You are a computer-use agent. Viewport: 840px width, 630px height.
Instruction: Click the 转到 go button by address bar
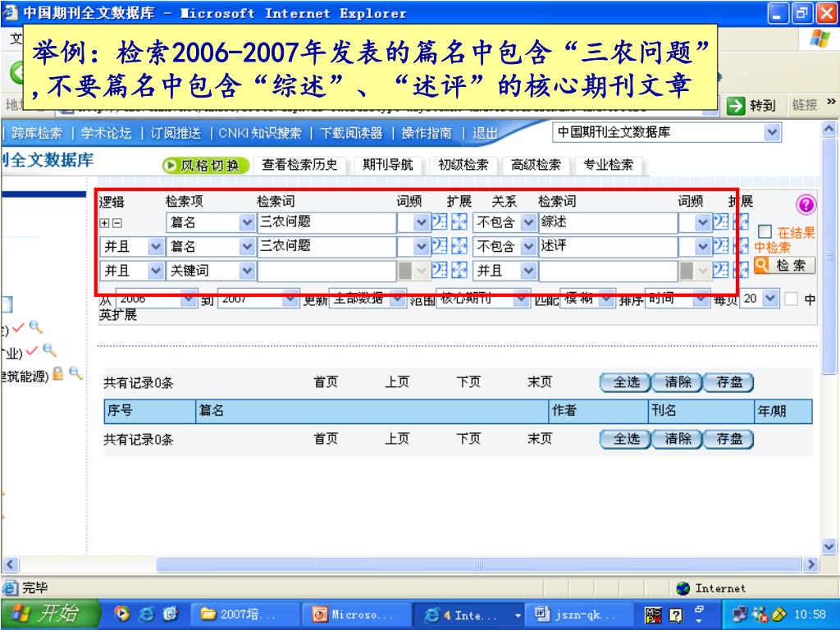coord(751,106)
